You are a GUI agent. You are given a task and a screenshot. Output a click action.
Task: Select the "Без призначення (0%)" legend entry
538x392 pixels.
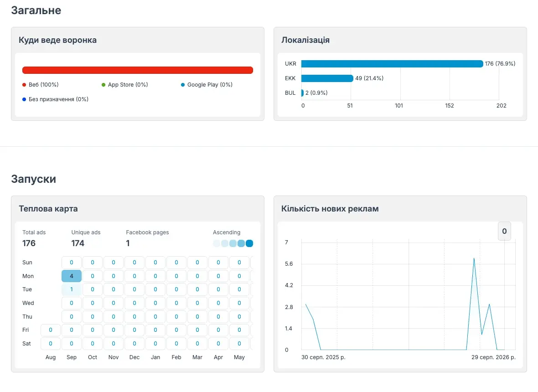(x=55, y=99)
